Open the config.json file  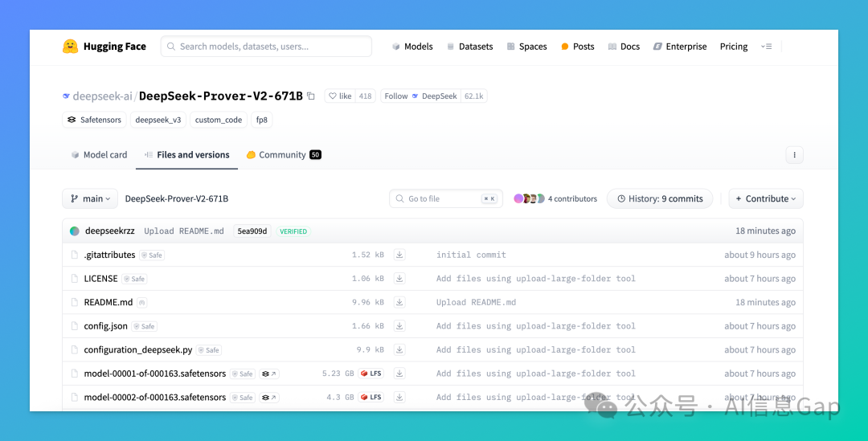pos(106,326)
